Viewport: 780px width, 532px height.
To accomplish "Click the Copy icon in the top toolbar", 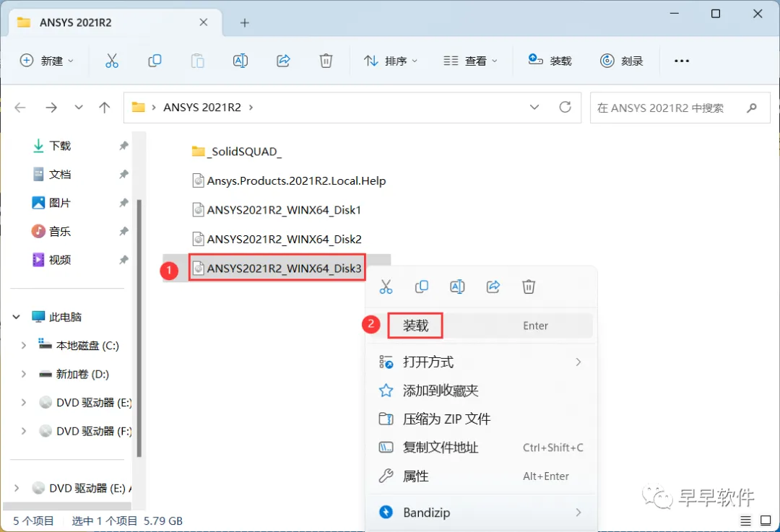I will click(155, 61).
